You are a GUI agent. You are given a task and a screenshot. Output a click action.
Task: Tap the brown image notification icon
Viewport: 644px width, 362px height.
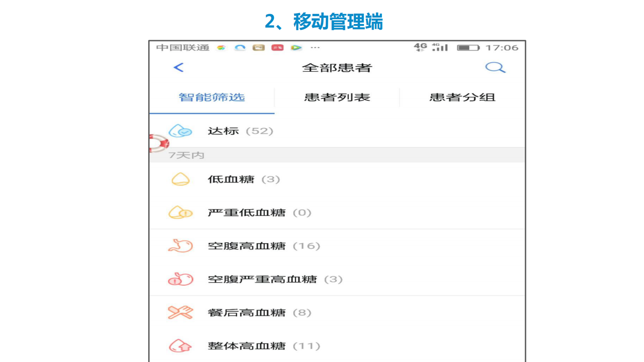click(258, 47)
